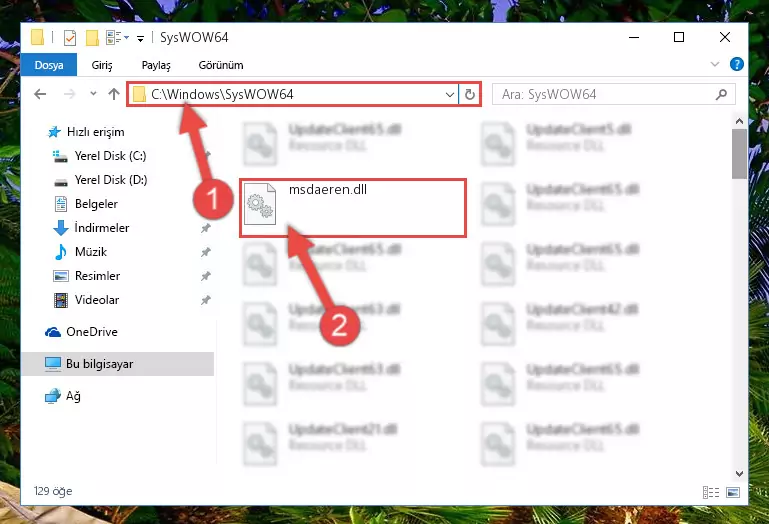Open the Customize Quick Access Toolbar dropdown
Image resolution: width=769 pixels, height=524 pixels.
pyautogui.click(x=140, y=38)
